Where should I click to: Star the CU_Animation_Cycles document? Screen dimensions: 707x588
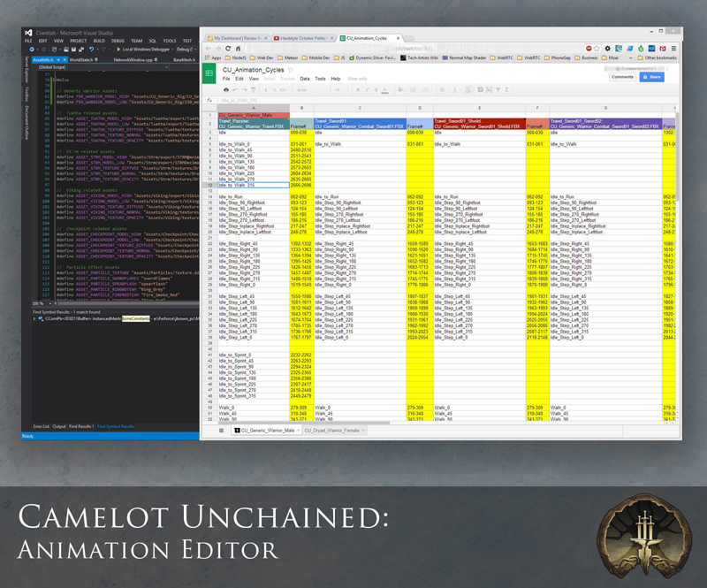(291, 70)
